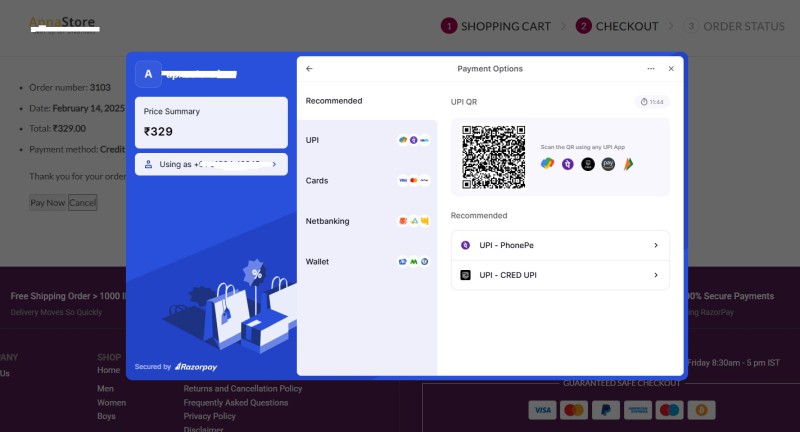Go to the Checkout step
The height and width of the screenshot is (432, 800).
(617, 26)
